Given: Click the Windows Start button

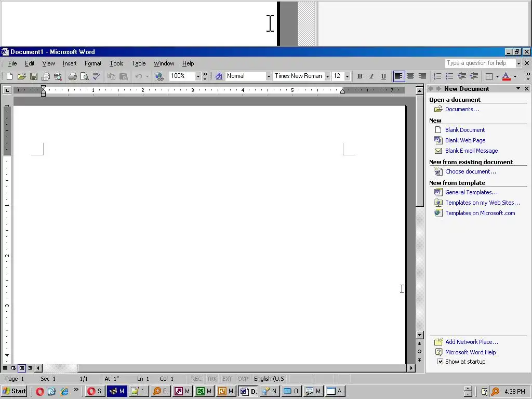Looking at the screenshot, I should (14, 391).
